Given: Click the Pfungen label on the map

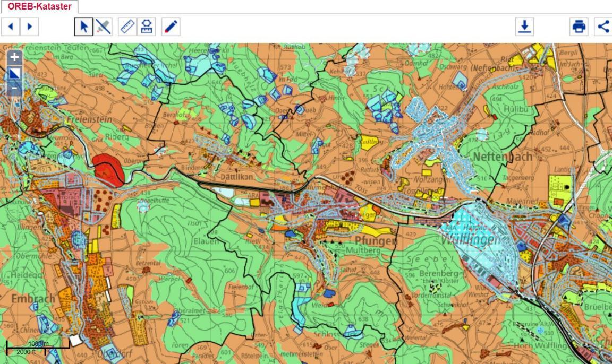Looking at the screenshot, I should [x=376, y=241].
